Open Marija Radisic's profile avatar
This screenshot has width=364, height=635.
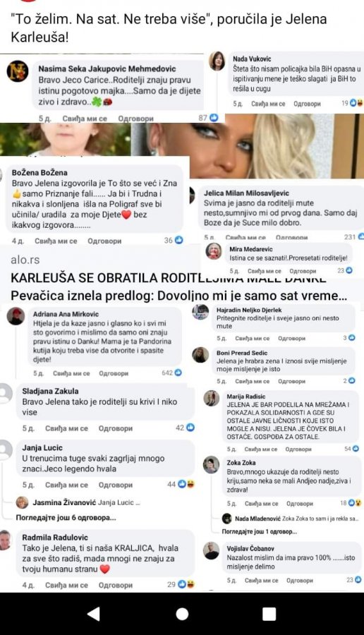[x=211, y=399]
